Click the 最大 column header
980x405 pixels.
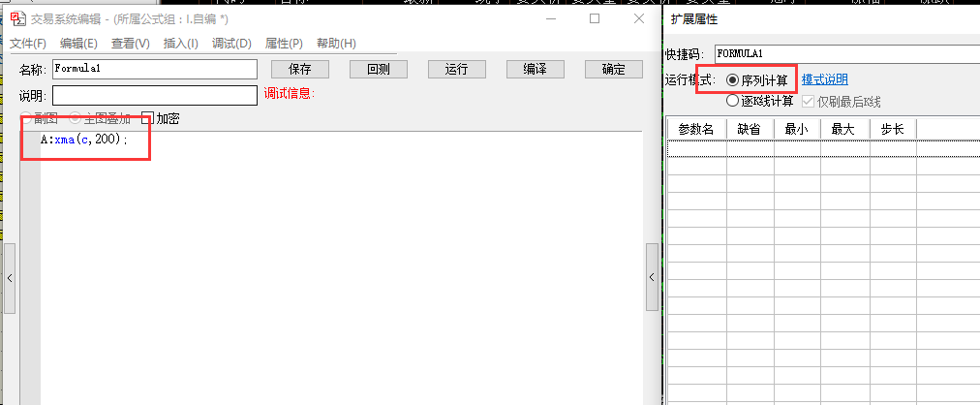(845, 130)
